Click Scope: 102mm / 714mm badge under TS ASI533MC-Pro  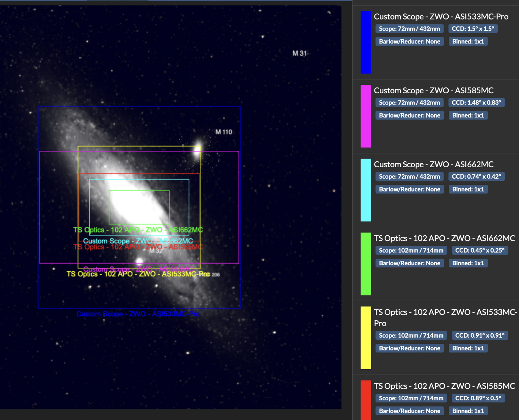point(411,335)
